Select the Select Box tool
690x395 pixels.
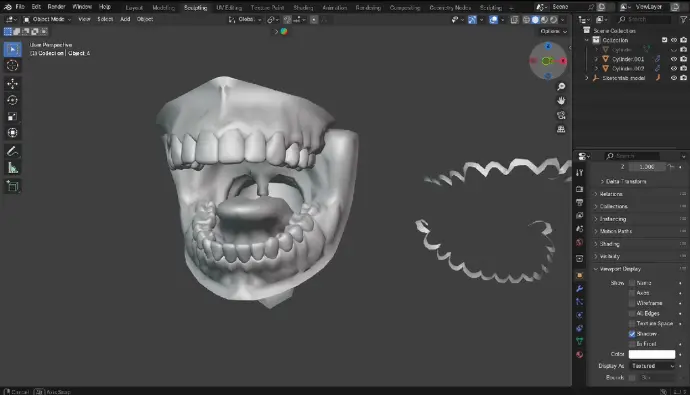point(12,49)
